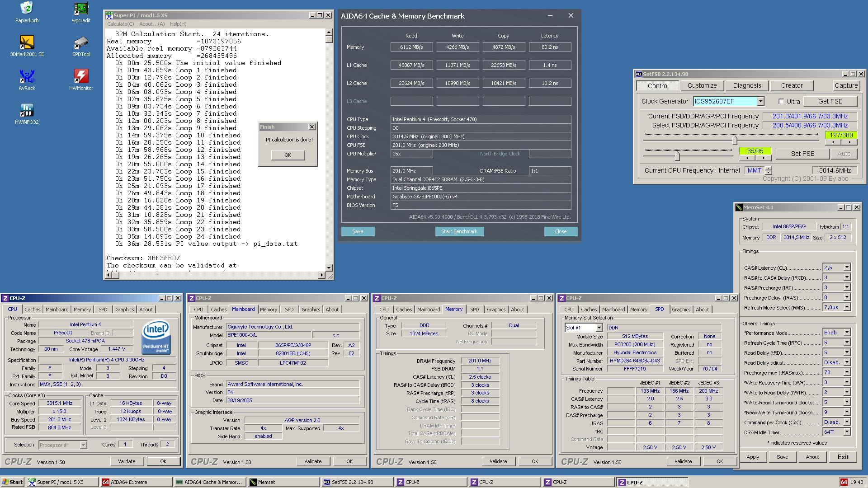
Task: Click the Capture button in SetFSB
Action: click(x=846, y=85)
